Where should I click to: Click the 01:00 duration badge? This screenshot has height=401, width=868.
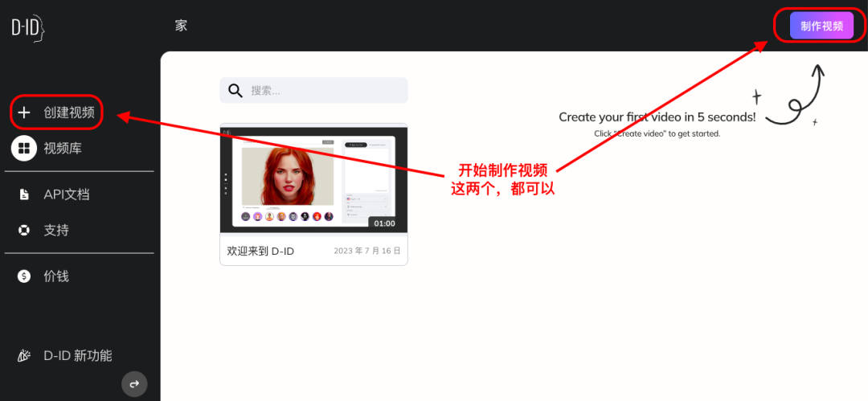[385, 223]
